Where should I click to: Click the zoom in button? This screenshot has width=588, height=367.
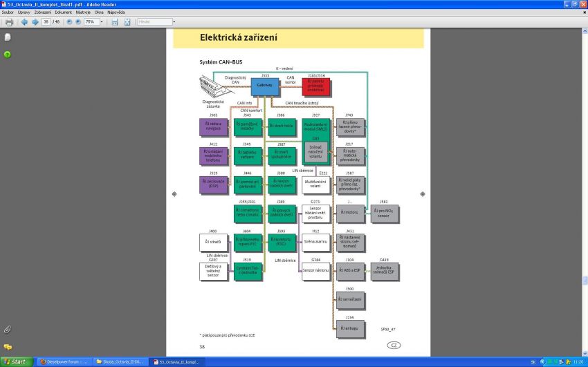coord(77,22)
